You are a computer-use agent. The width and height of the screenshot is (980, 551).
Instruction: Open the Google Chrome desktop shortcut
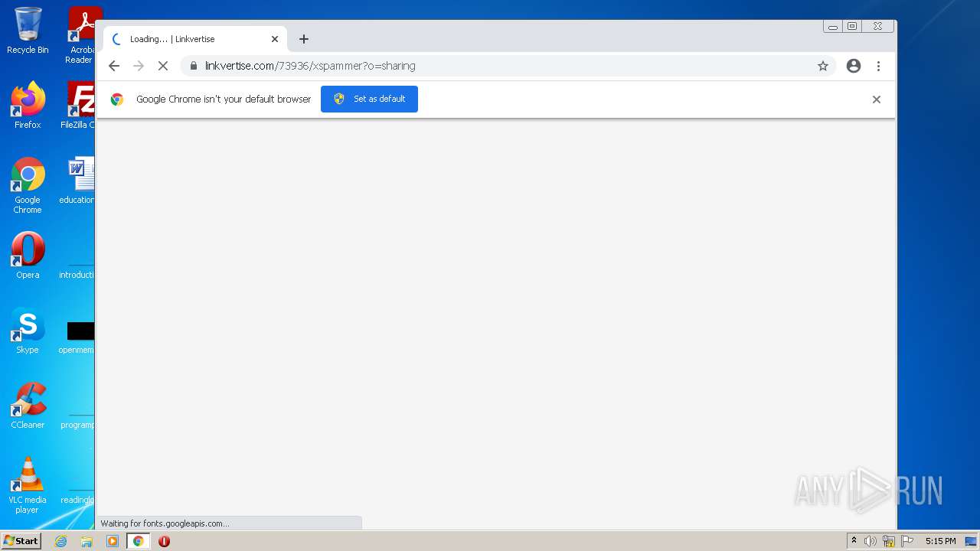coord(28,185)
